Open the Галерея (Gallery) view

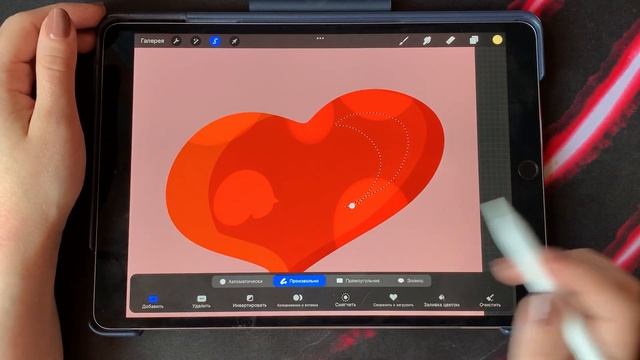[152, 41]
